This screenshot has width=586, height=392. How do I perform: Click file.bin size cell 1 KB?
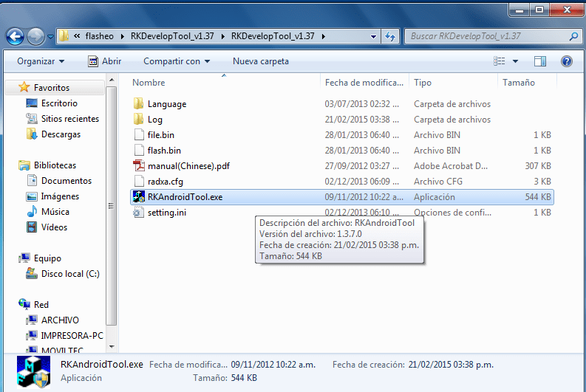coord(542,135)
